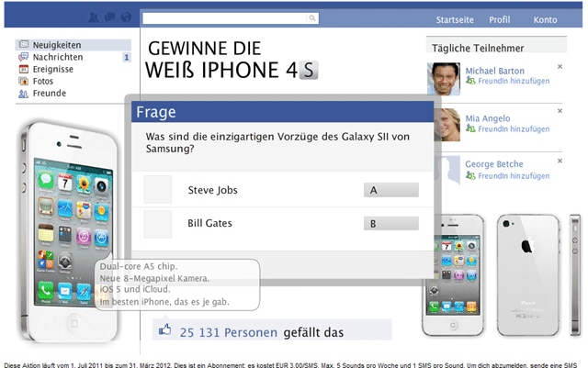The image size is (588, 368).
Task: Click add-friend icon next to George Betche
Action: pyautogui.click(x=470, y=175)
